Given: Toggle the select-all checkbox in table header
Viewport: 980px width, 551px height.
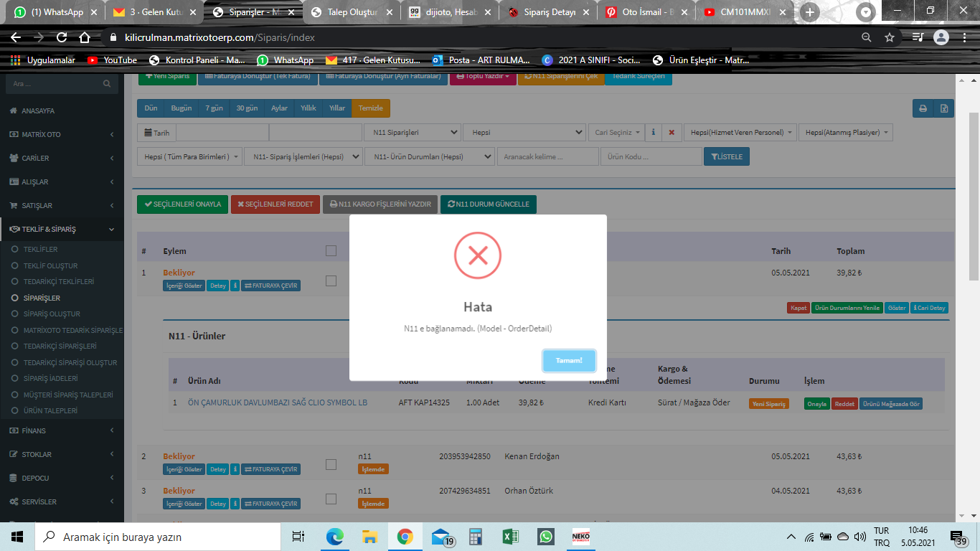Looking at the screenshot, I should point(331,251).
